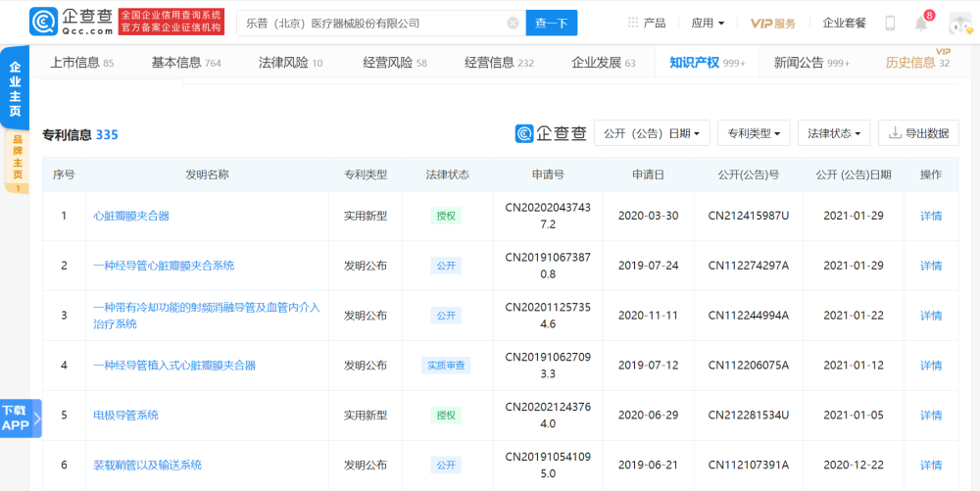Click 下载APP side button
Viewport: 980px width, 491px height.
click(x=20, y=417)
